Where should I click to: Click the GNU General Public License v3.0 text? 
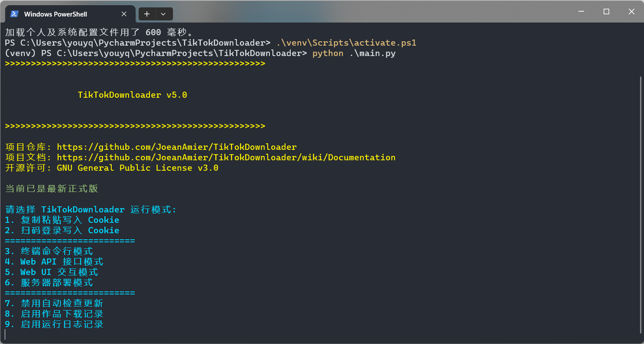(x=137, y=168)
